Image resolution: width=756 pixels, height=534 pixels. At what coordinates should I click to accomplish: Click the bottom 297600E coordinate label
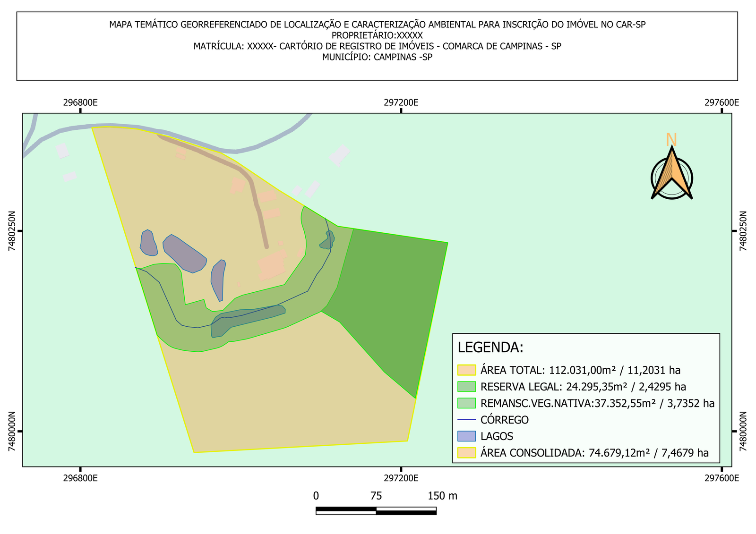(x=722, y=478)
